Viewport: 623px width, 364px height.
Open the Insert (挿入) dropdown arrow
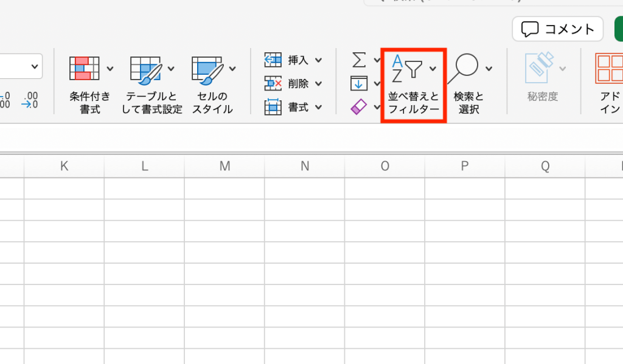coord(318,60)
